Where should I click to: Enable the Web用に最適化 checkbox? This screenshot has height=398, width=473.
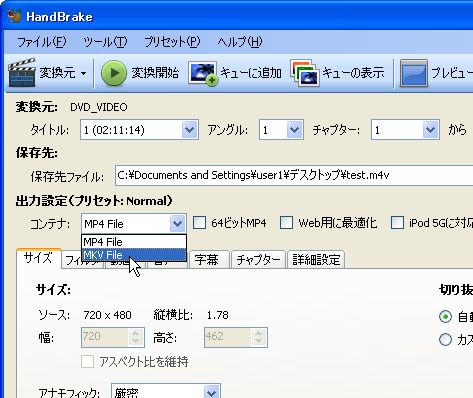point(287,223)
